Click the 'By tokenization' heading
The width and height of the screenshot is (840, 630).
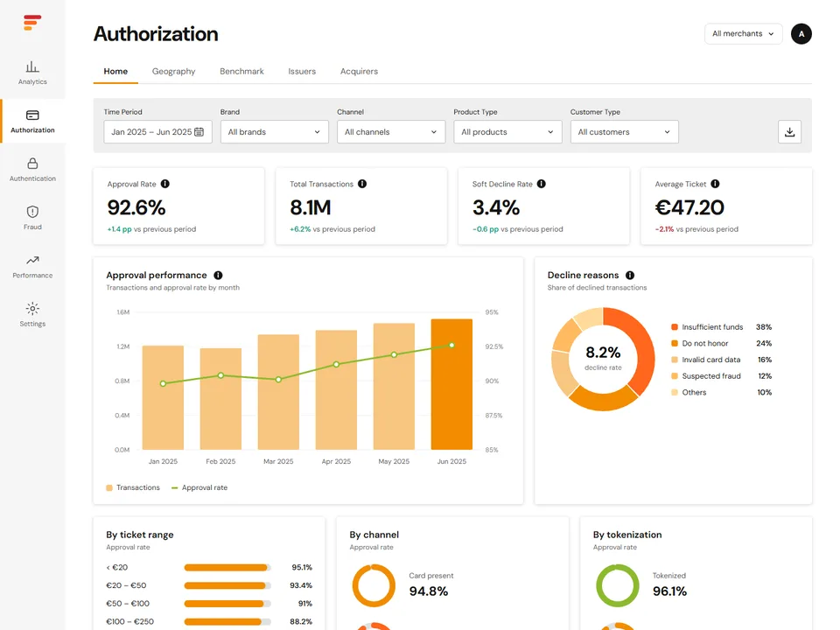pos(627,535)
